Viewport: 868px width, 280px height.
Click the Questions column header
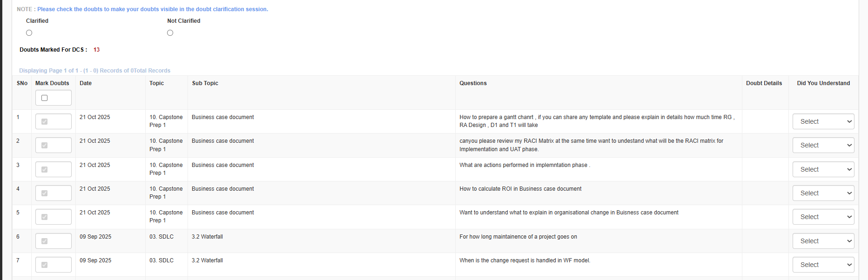pyautogui.click(x=473, y=83)
